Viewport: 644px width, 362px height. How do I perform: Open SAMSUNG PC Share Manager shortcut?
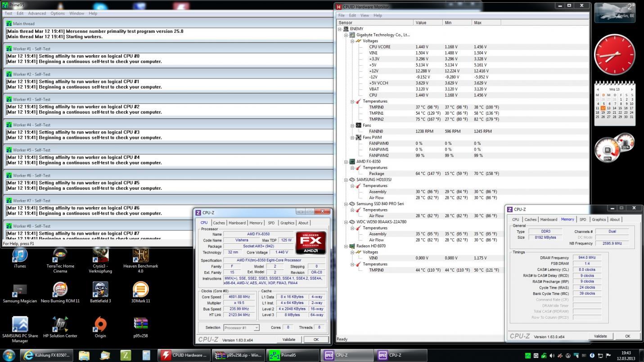click(x=20, y=330)
